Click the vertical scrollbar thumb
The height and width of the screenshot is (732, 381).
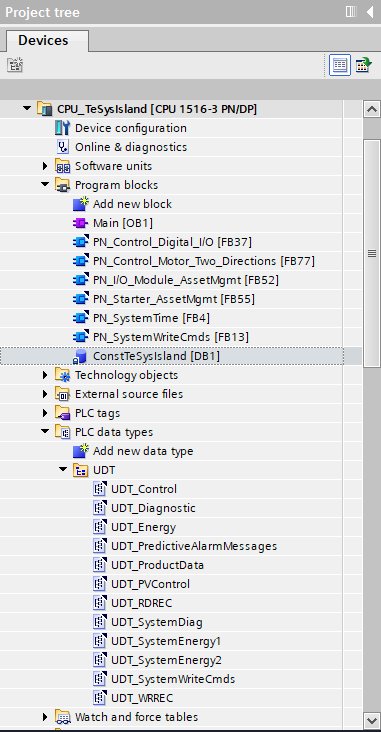[x=372, y=253]
